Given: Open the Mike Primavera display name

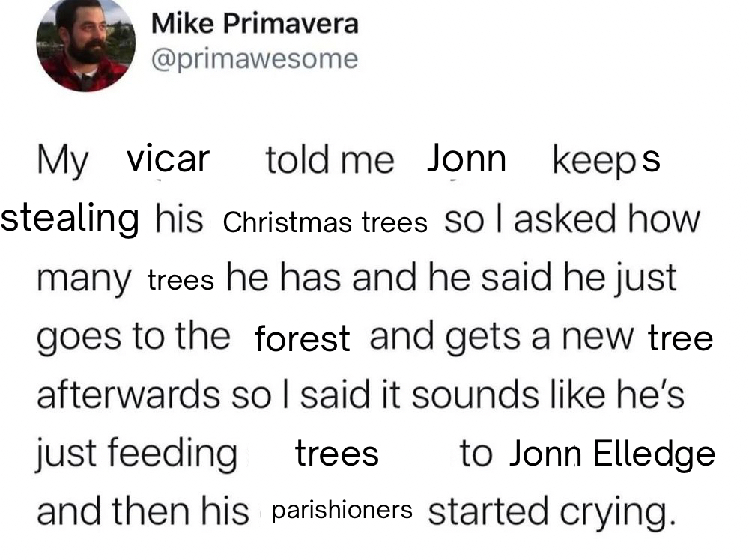Looking at the screenshot, I should 255,24.
